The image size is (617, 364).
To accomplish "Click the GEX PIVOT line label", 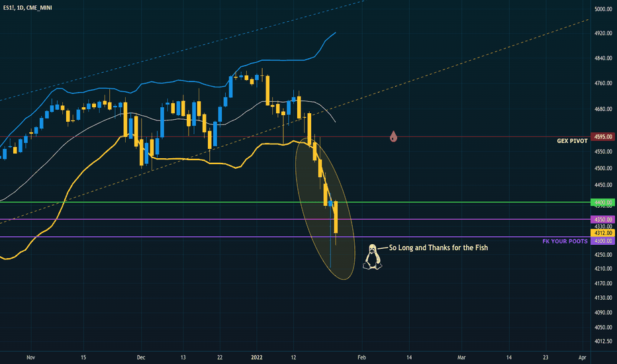I will pyautogui.click(x=572, y=141).
